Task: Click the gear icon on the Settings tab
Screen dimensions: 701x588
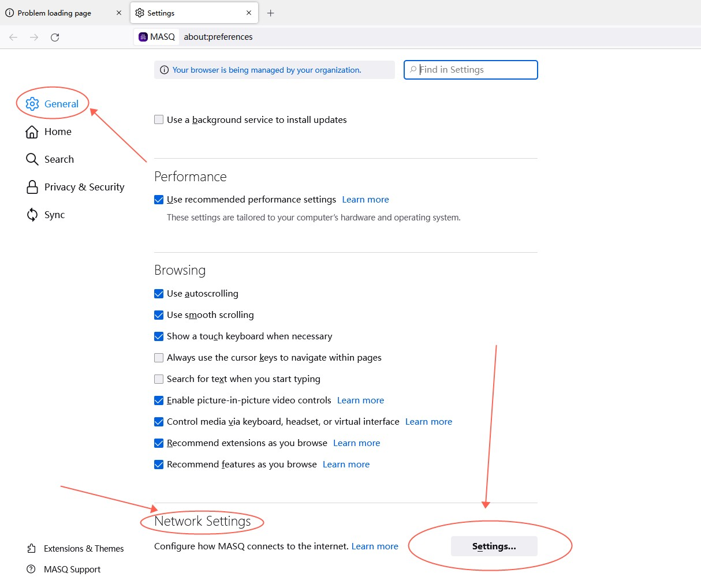Action: click(140, 13)
